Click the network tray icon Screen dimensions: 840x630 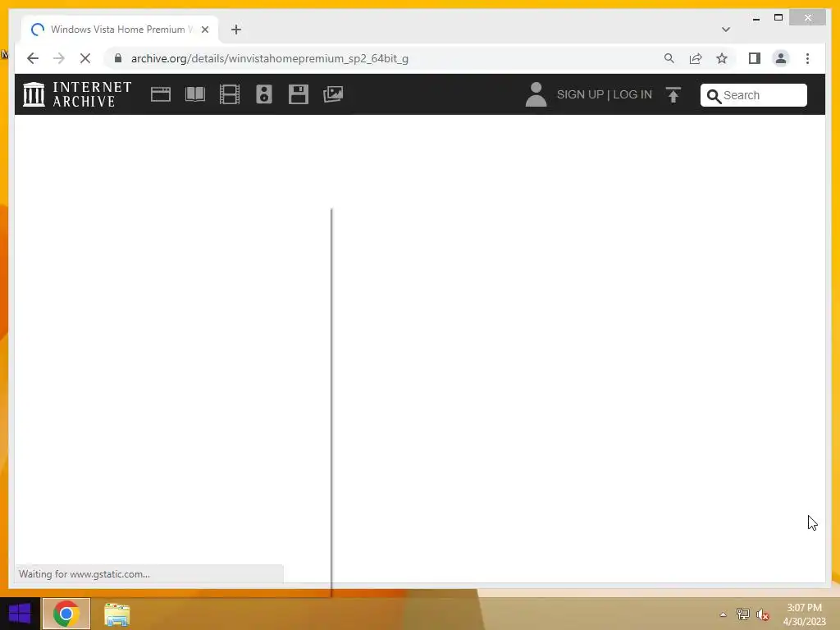[x=743, y=614]
